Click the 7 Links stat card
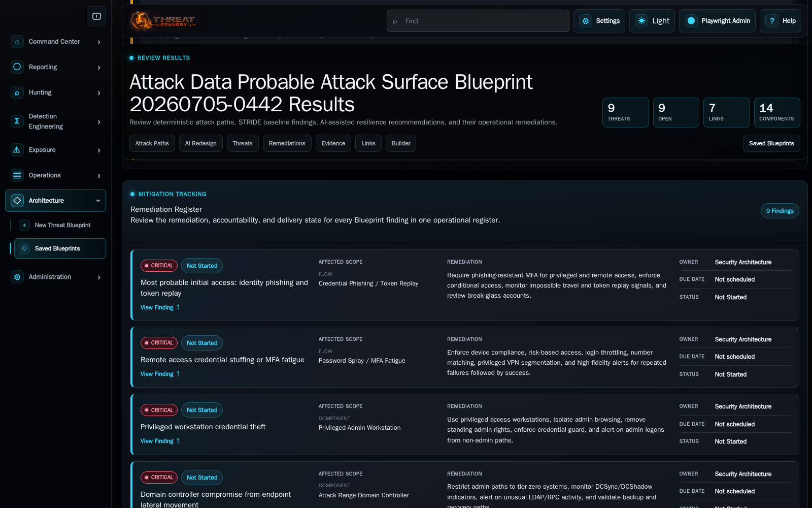 [726, 112]
